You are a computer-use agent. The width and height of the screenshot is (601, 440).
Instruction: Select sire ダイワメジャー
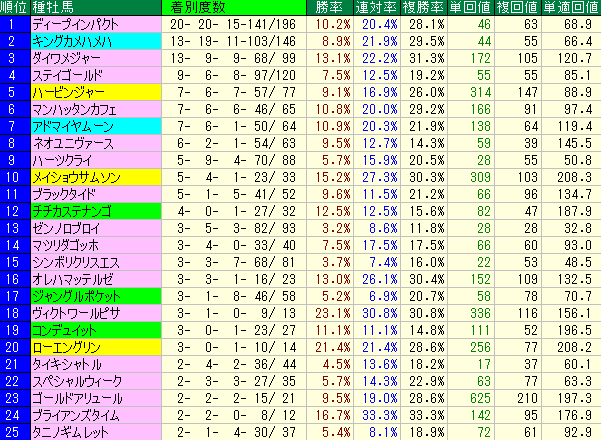click(96, 58)
